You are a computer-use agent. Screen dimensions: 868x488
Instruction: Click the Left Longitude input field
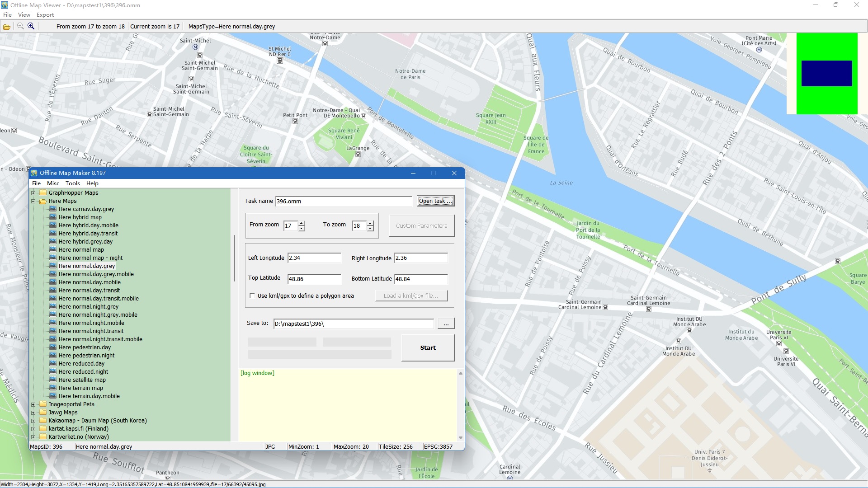(x=314, y=258)
